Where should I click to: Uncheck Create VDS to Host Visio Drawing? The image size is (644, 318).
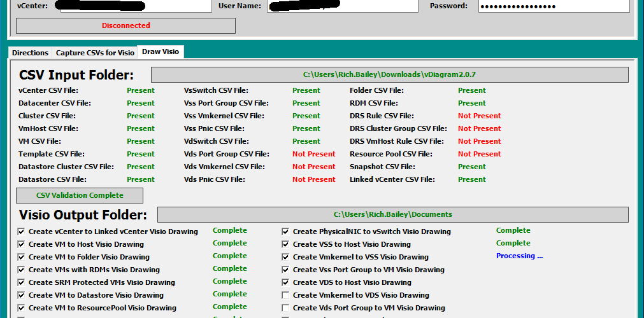286,282
